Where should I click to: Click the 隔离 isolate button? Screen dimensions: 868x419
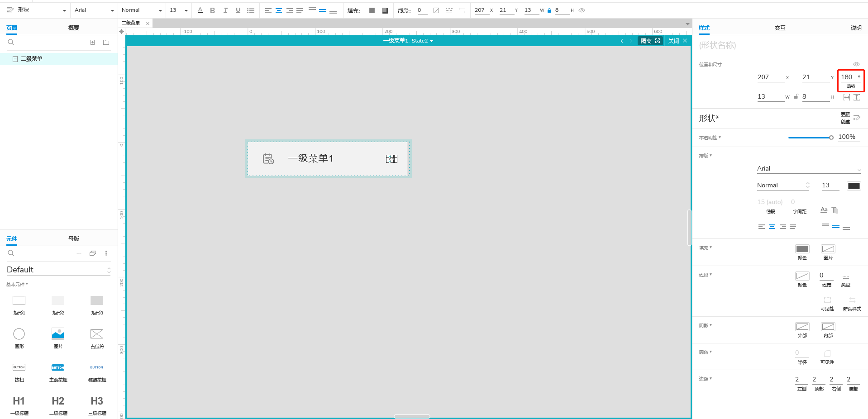coord(650,41)
